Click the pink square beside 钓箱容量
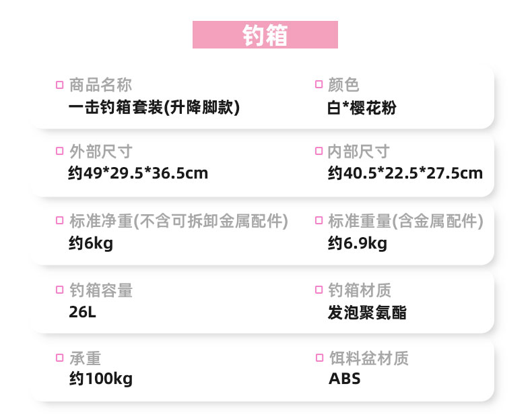Image resolution: width=532 pixels, height=419 pixels. (59, 291)
